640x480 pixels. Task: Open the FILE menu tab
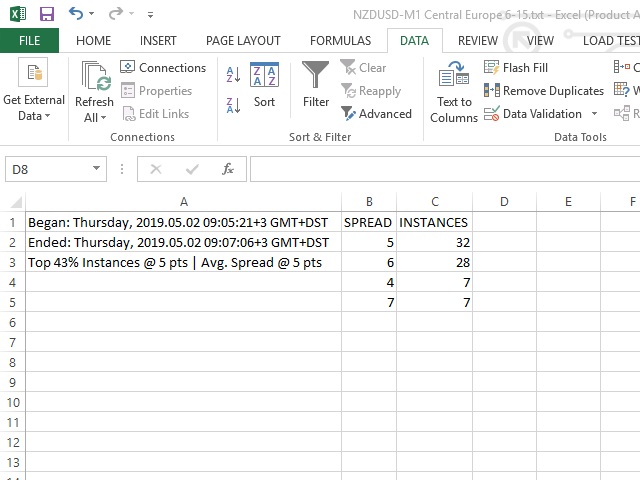(29, 41)
